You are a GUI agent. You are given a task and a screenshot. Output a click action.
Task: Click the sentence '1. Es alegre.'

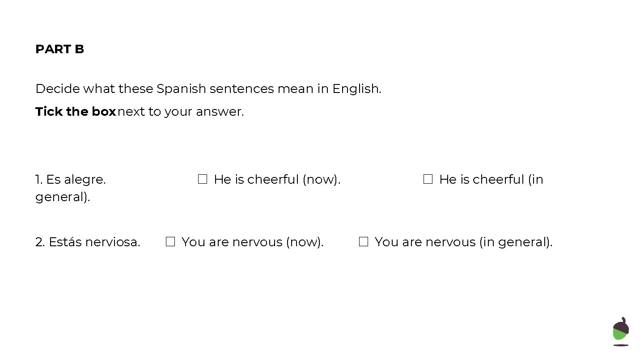pyautogui.click(x=71, y=180)
